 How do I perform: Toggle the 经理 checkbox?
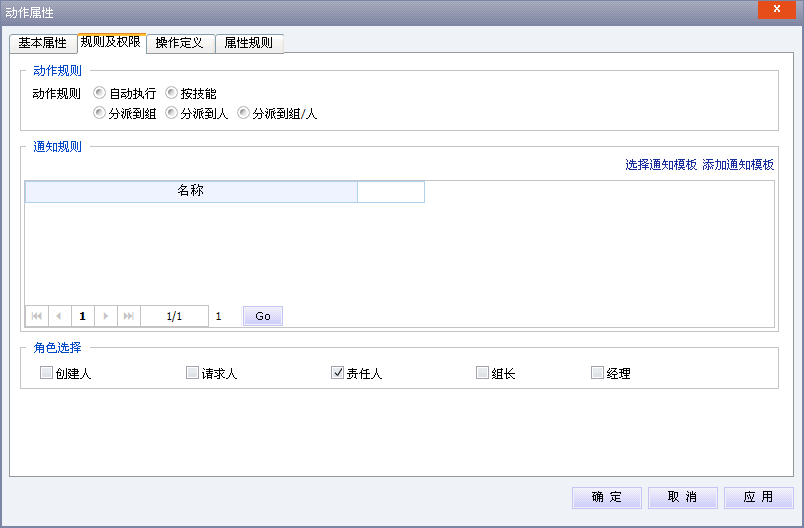[597, 373]
